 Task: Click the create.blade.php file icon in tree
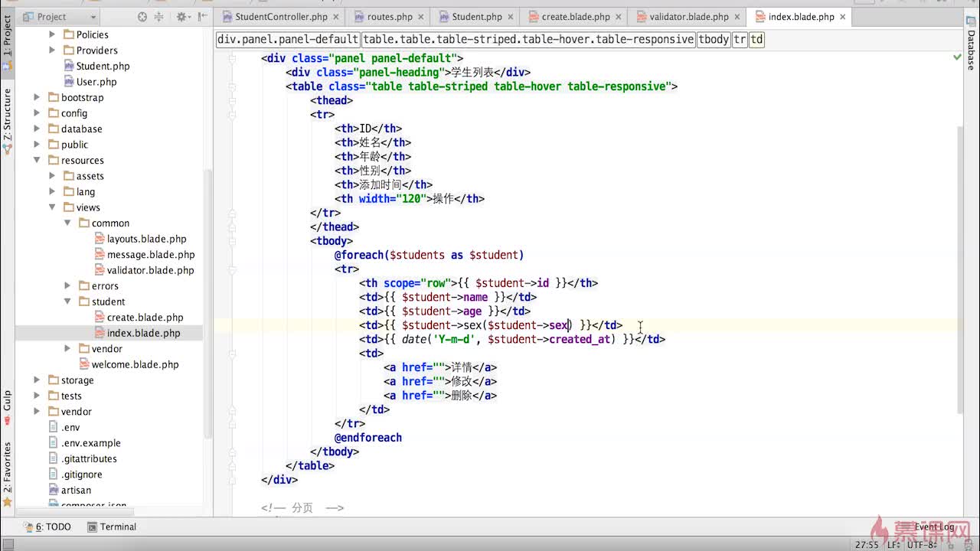click(x=100, y=317)
